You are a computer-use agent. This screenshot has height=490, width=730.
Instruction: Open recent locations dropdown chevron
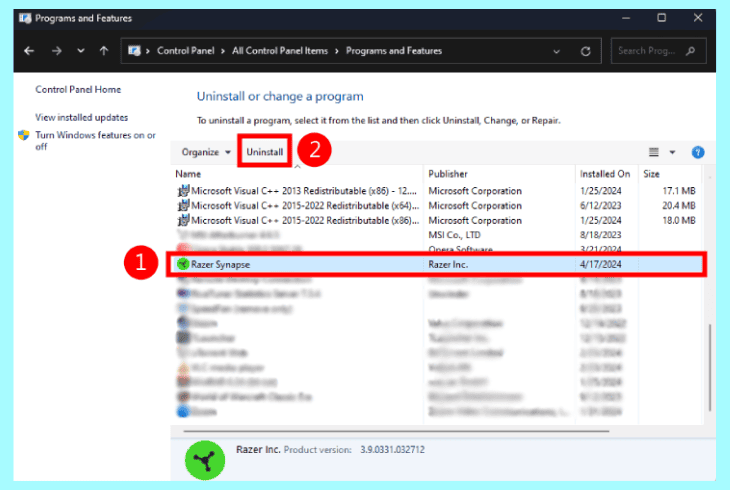pyautogui.click(x=81, y=51)
